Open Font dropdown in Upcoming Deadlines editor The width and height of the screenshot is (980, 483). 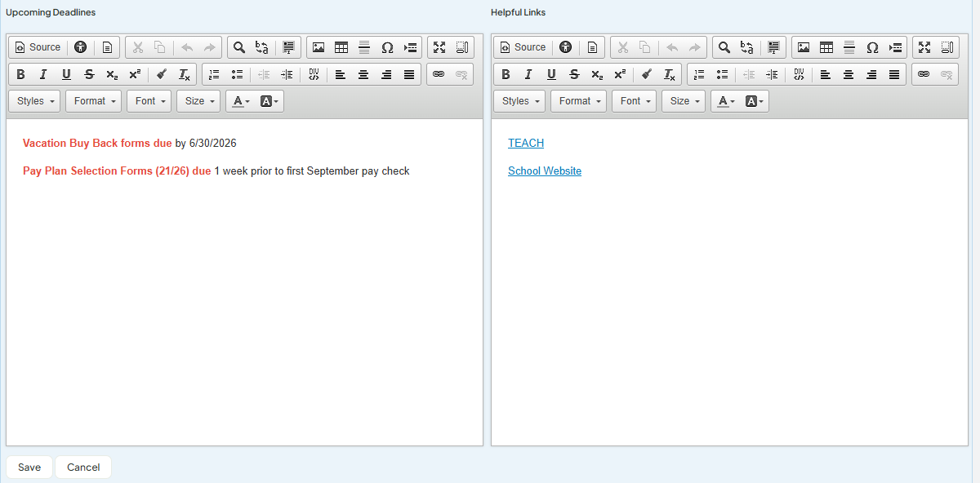pyautogui.click(x=149, y=101)
